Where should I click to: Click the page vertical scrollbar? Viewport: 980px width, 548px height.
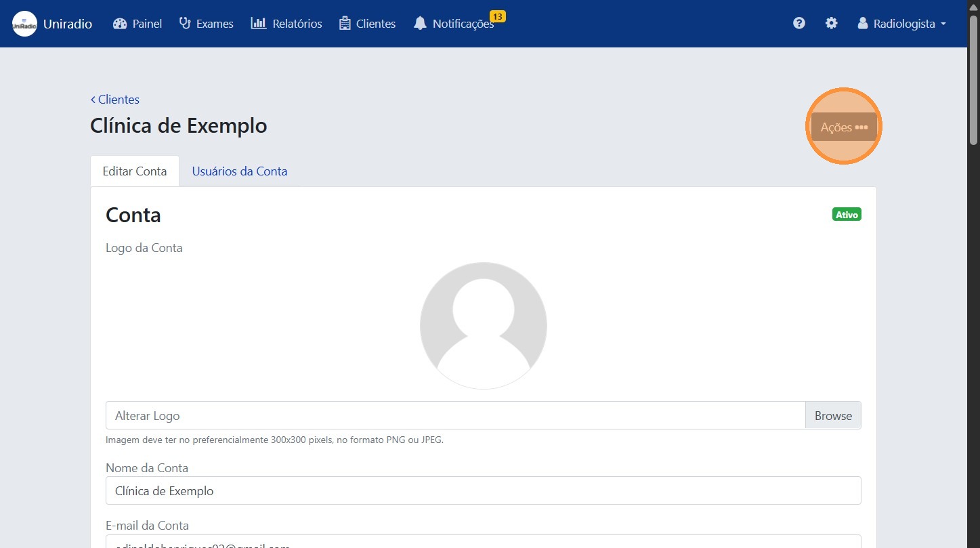point(973,271)
